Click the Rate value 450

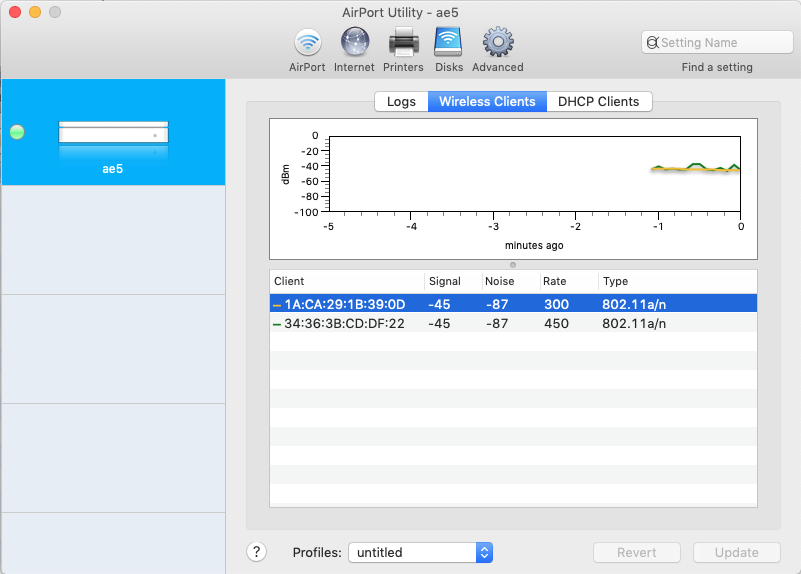556,324
